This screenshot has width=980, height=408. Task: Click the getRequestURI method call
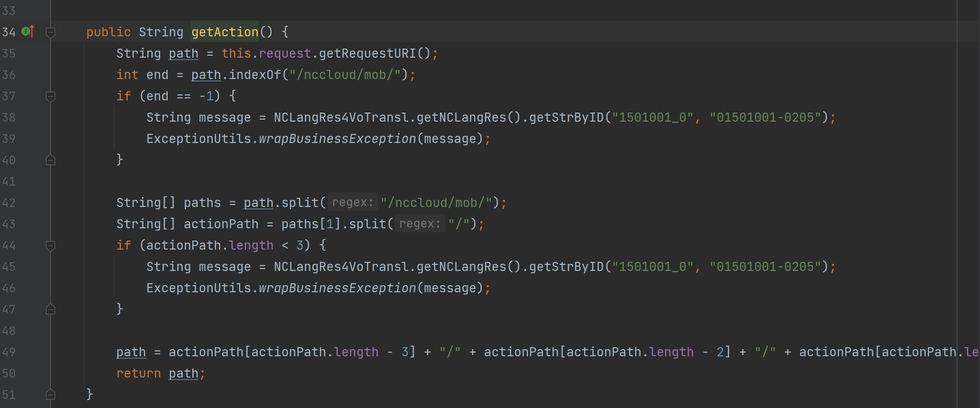[x=367, y=53]
